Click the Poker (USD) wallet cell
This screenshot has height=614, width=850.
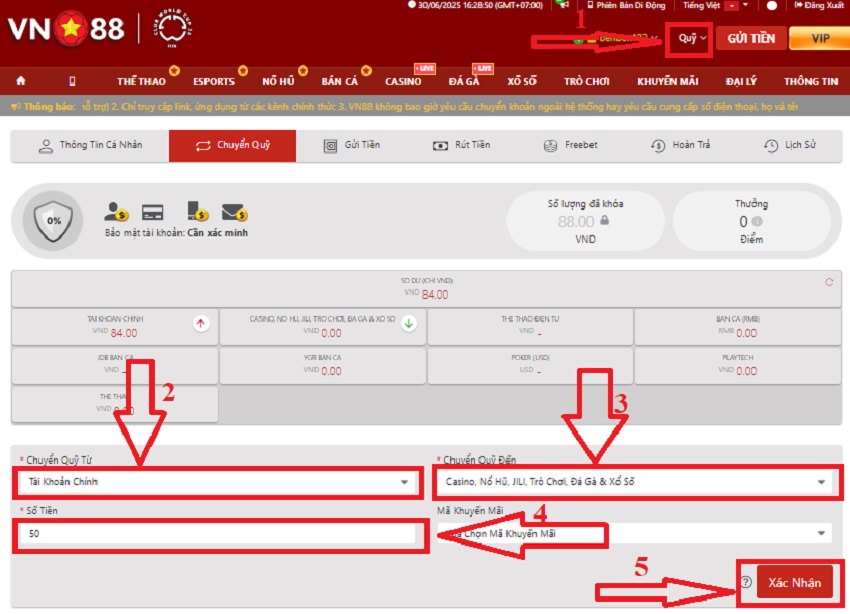pos(530,365)
